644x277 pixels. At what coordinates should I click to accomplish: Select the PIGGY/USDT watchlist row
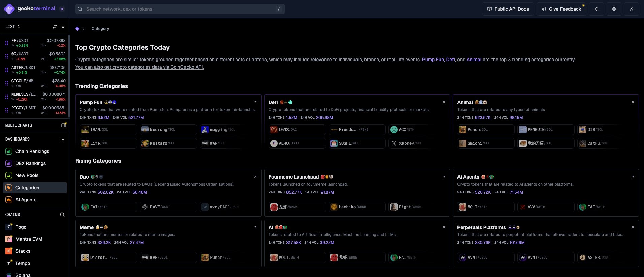35,110
